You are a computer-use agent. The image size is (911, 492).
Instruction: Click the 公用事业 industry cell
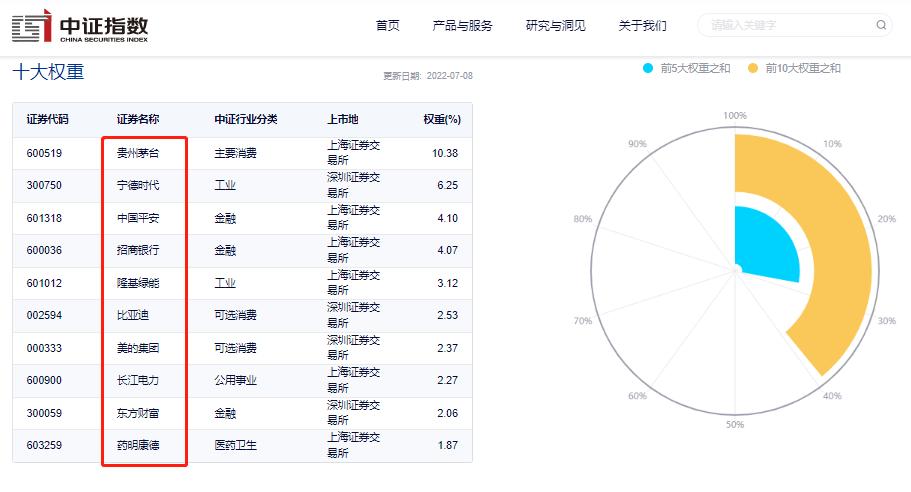click(x=235, y=380)
